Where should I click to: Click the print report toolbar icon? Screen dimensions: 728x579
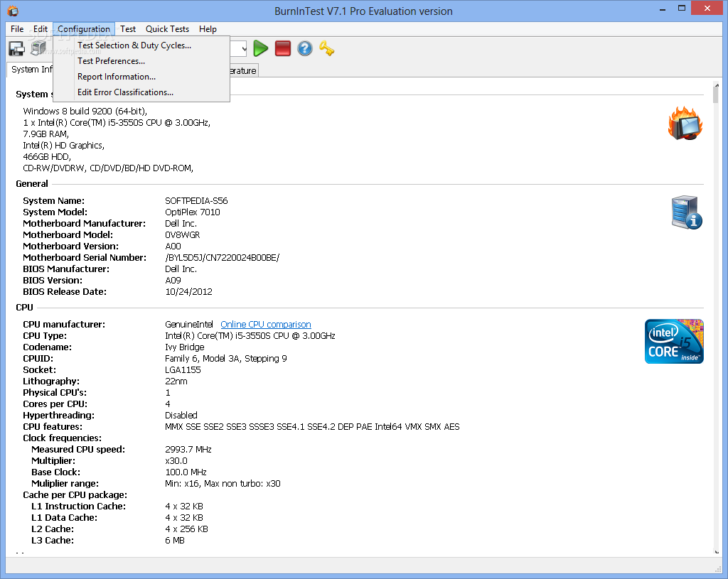coord(38,48)
